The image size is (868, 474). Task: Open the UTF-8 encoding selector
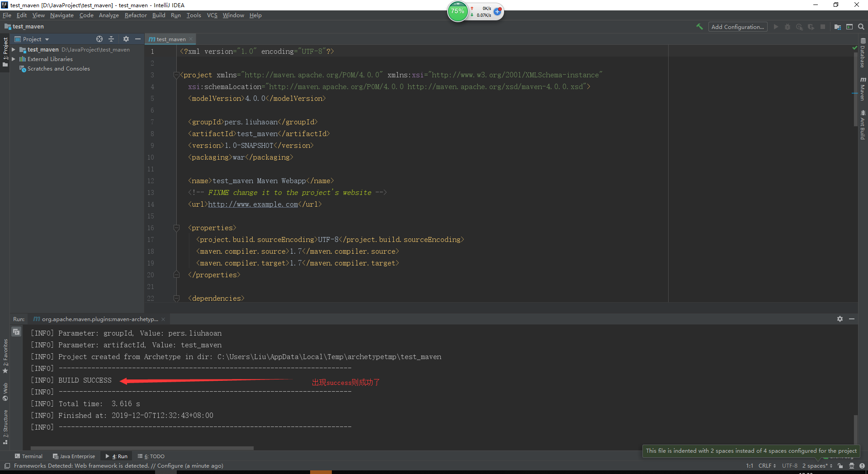click(x=790, y=466)
